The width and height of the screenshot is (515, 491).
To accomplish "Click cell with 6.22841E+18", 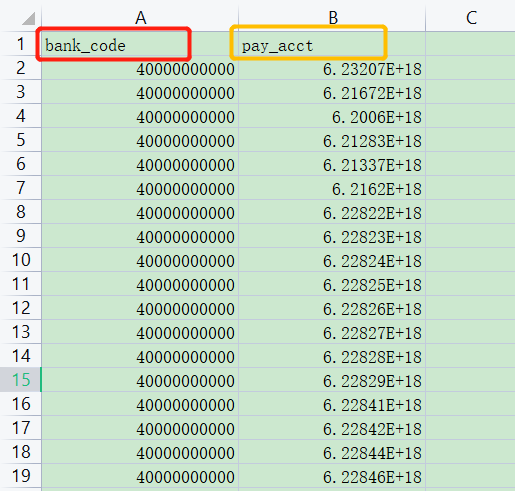I will 332,404.
